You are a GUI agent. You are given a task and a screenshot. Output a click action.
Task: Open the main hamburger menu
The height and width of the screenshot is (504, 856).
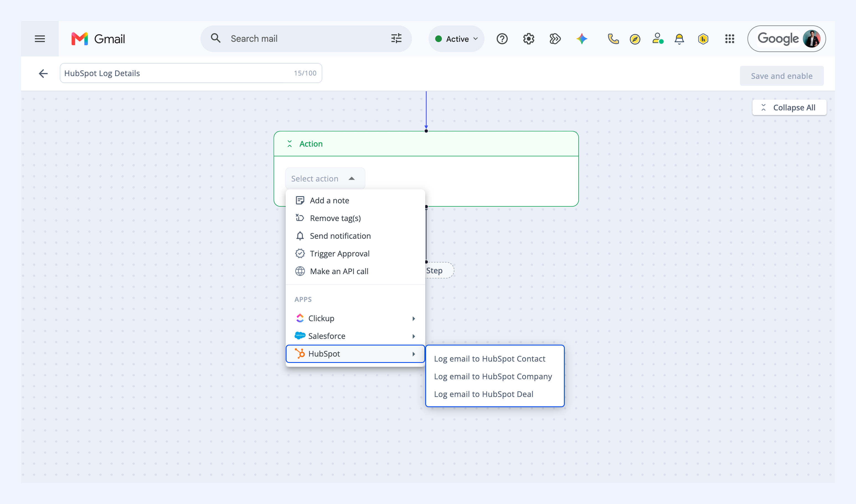point(40,39)
